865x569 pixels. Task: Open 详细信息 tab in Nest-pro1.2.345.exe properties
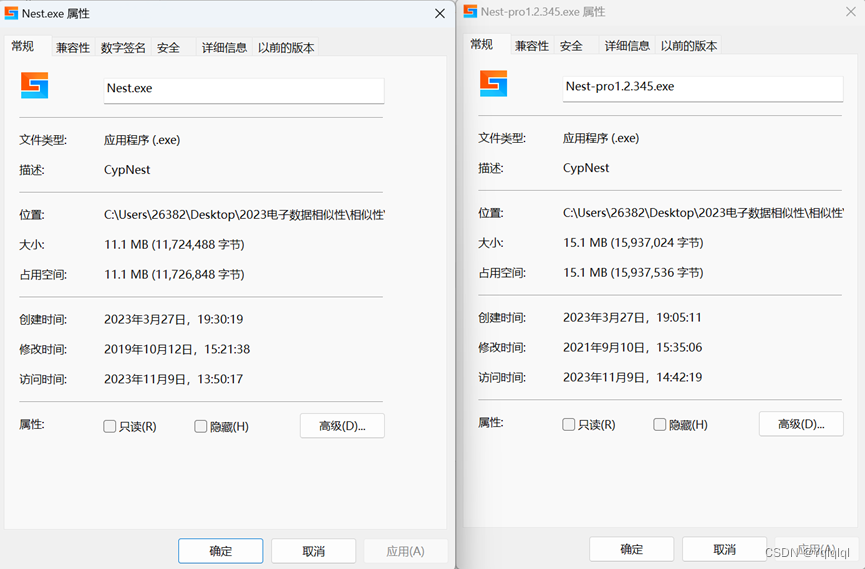click(x=627, y=46)
